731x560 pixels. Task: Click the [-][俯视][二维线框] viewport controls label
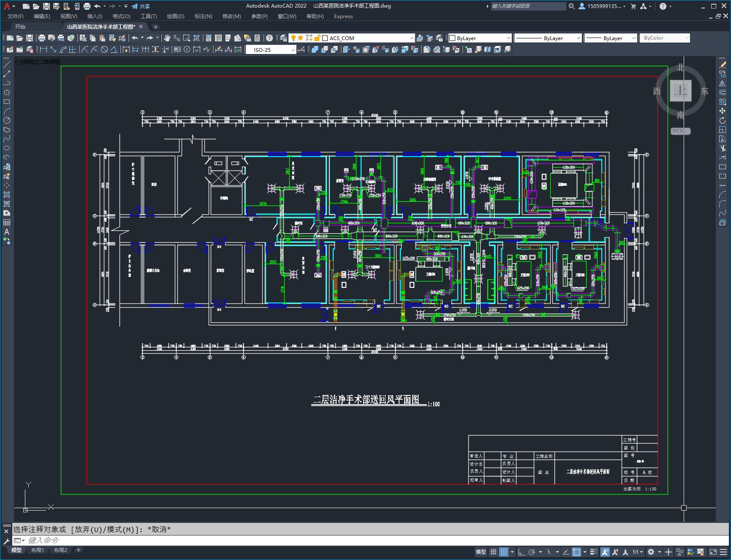pos(38,62)
